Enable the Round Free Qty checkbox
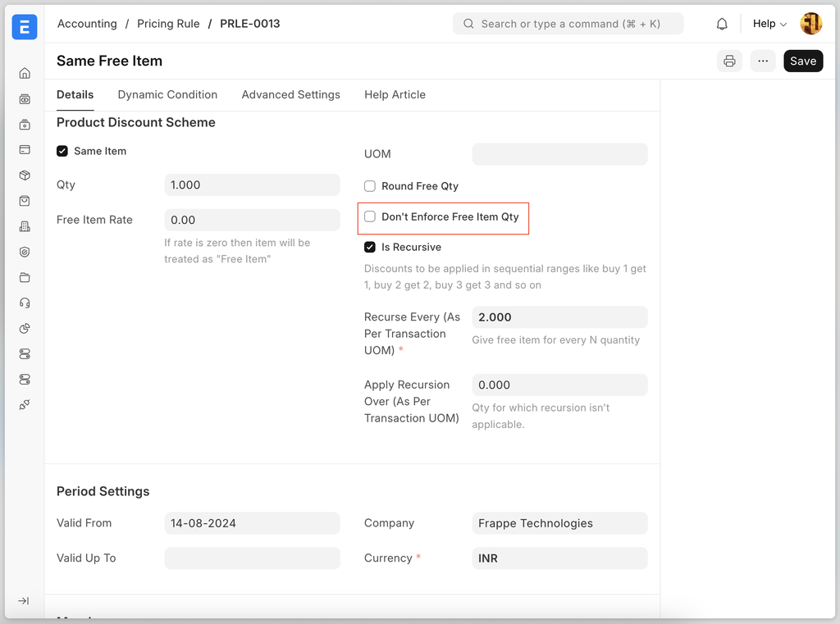This screenshot has width=840, height=624. point(370,186)
